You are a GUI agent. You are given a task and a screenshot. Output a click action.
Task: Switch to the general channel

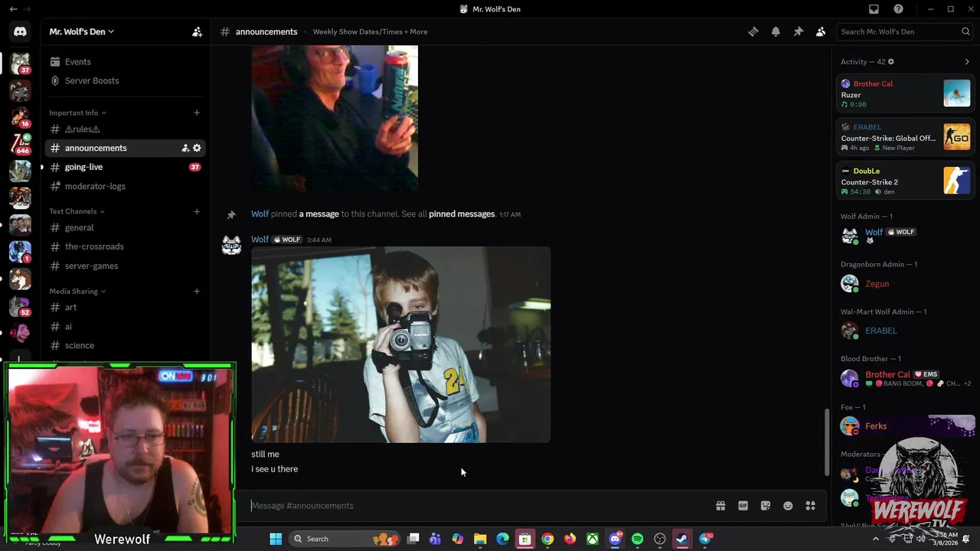point(126,227)
